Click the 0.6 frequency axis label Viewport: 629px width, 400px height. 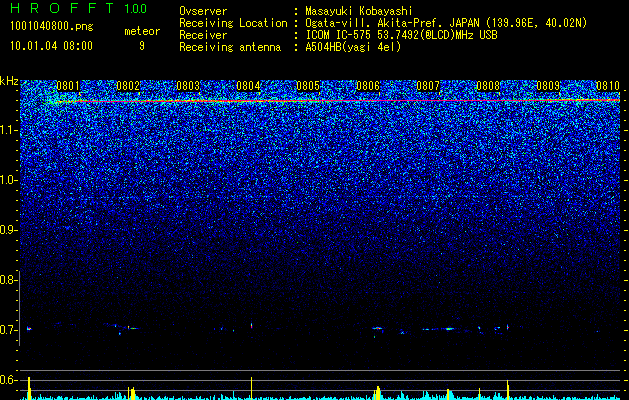pyautogui.click(x=9, y=380)
